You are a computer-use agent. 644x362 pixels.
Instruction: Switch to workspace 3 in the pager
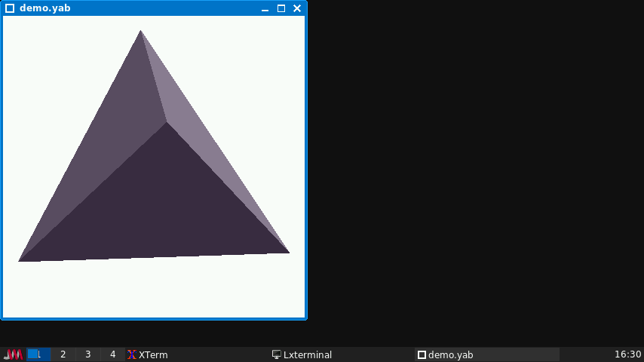[88, 354]
